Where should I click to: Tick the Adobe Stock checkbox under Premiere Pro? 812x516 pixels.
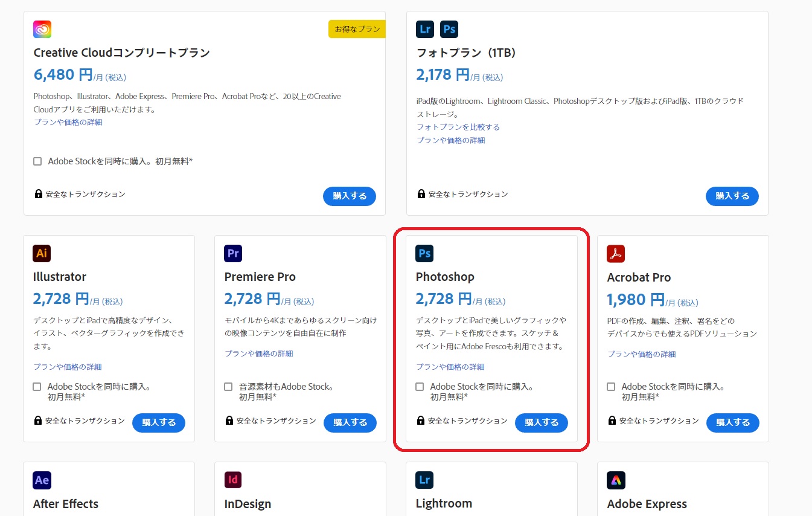pos(228,387)
